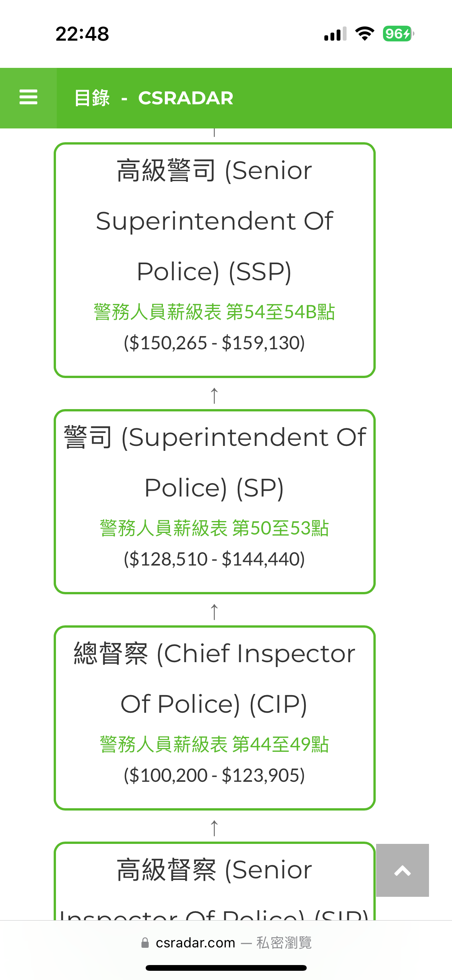Image resolution: width=452 pixels, height=980 pixels.
Task: Tap the 22:48 clock in status bar
Action: [x=82, y=34]
